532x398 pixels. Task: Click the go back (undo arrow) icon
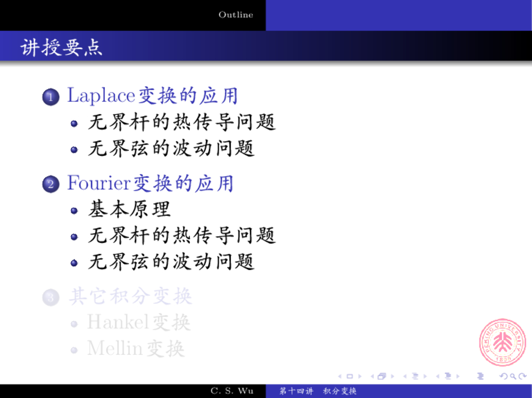click(504, 376)
